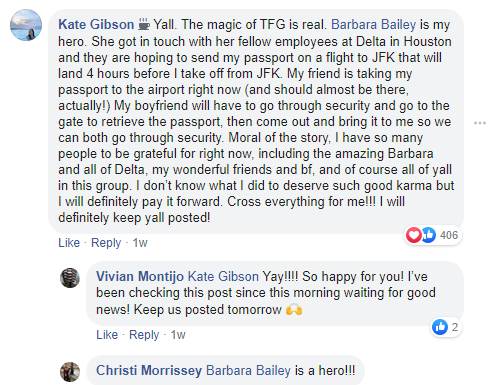
Task: Like Kate Gibson's comment
Action: pyautogui.click(x=69, y=243)
